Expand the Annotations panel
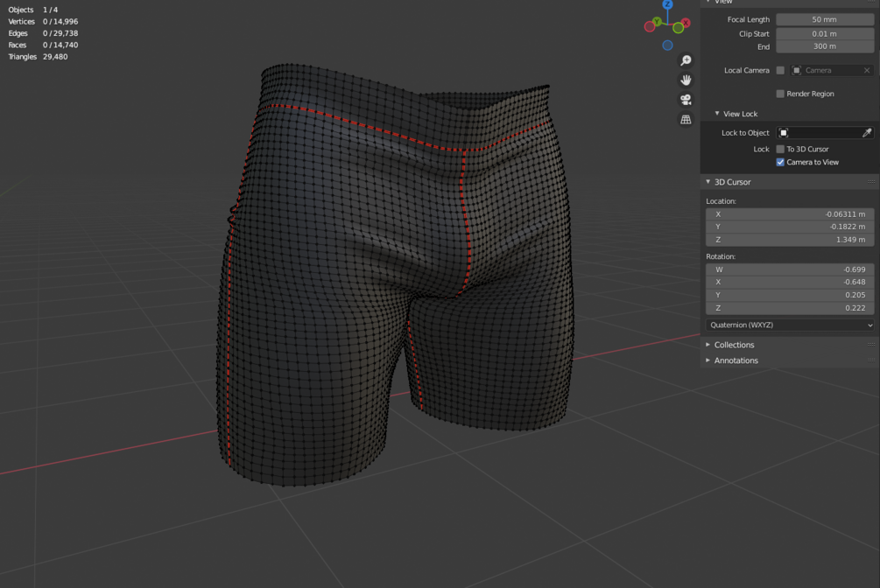This screenshot has width=880, height=588. pyautogui.click(x=708, y=360)
